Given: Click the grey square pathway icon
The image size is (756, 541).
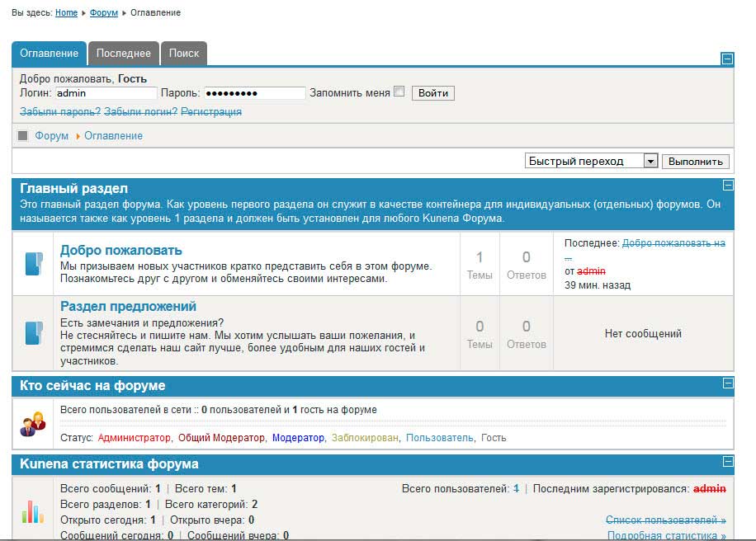Looking at the screenshot, I should pos(22,135).
